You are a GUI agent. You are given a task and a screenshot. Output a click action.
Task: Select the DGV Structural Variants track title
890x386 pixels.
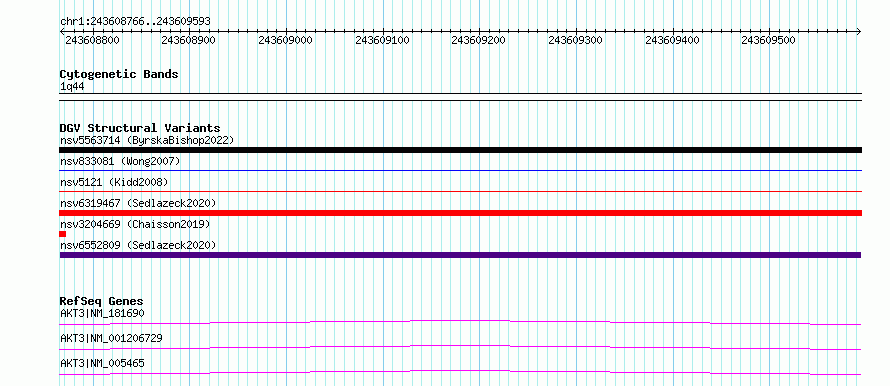click(x=140, y=128)
